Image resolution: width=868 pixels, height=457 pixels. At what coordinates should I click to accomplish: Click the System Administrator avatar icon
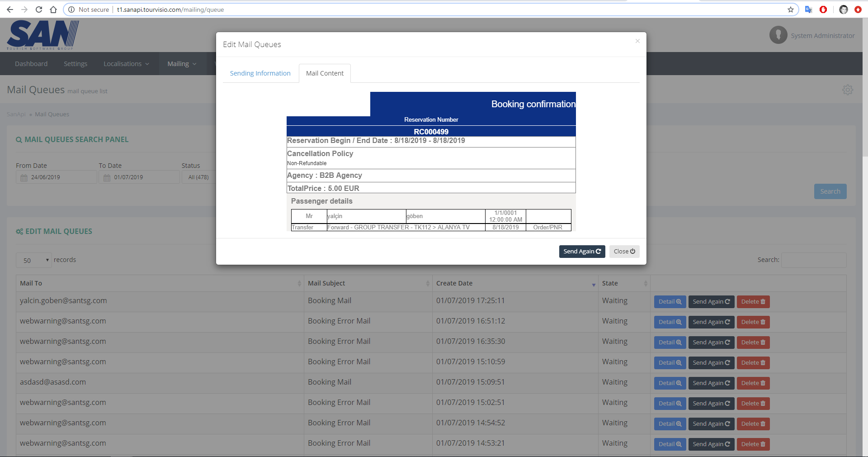coord(778,35)
